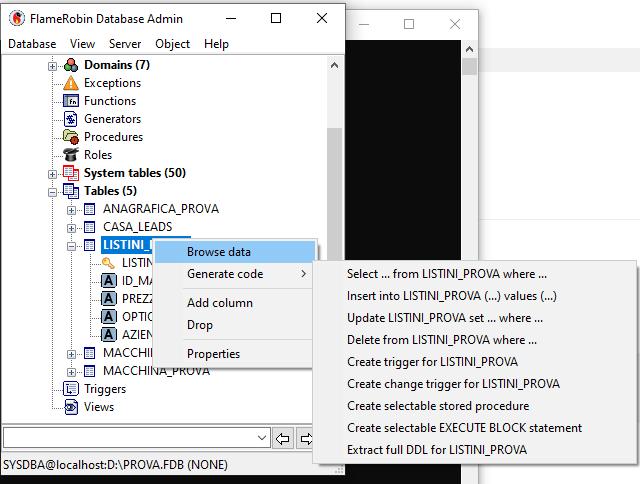Expand the ANAGRAFICA_PROVA table

(71, 210)
